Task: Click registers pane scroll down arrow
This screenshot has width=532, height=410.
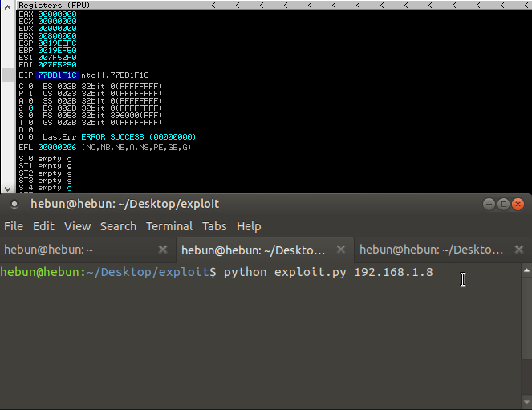Action: tap(7, 189)
